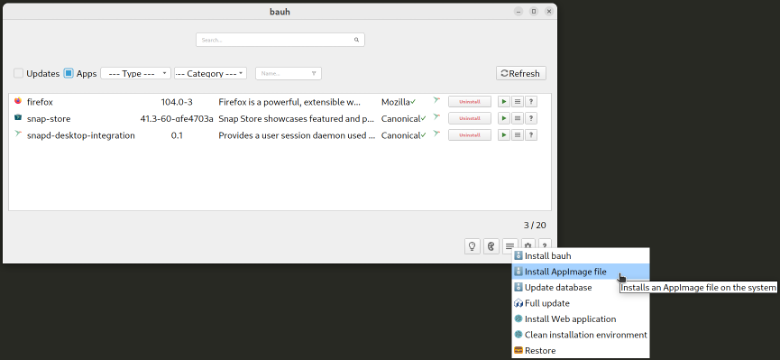This screenshot has width=780, height=360.
Task: Click the snapd-desktop-integration app icon
Action: [18, 134]
